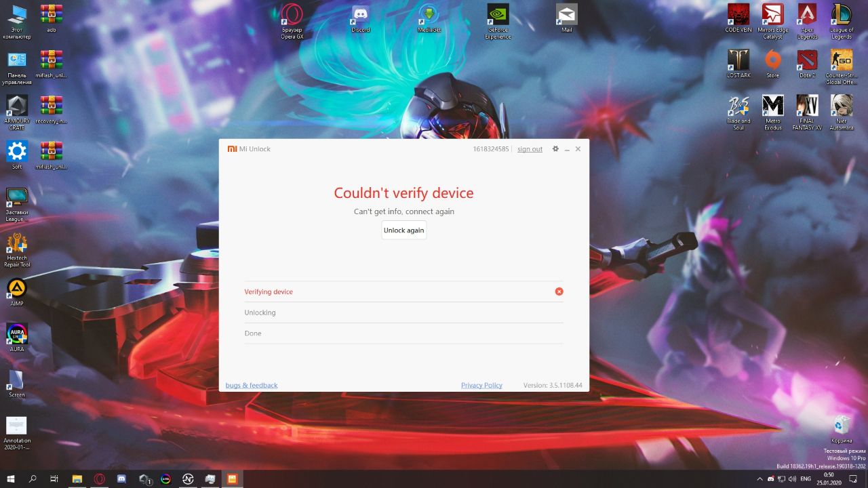Click the Mi logo in the title bar
The width and height of the screenshot is (868, 488).
point(232,149)
